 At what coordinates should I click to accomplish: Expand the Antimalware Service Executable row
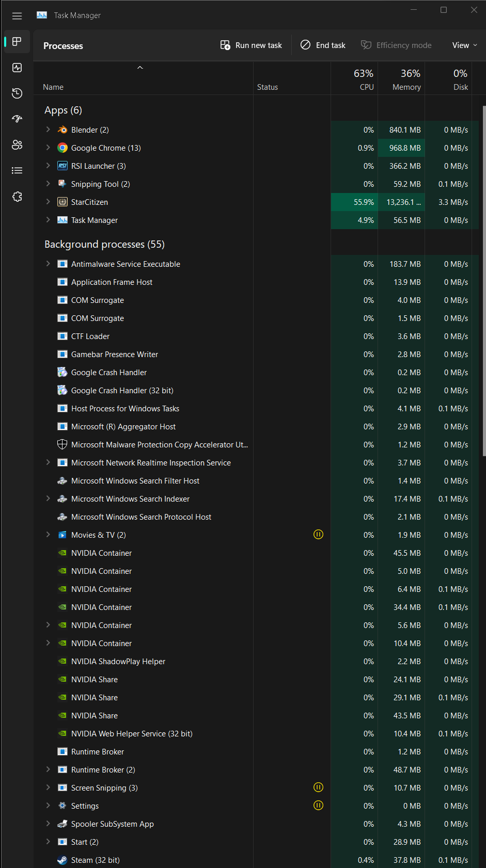48,264
